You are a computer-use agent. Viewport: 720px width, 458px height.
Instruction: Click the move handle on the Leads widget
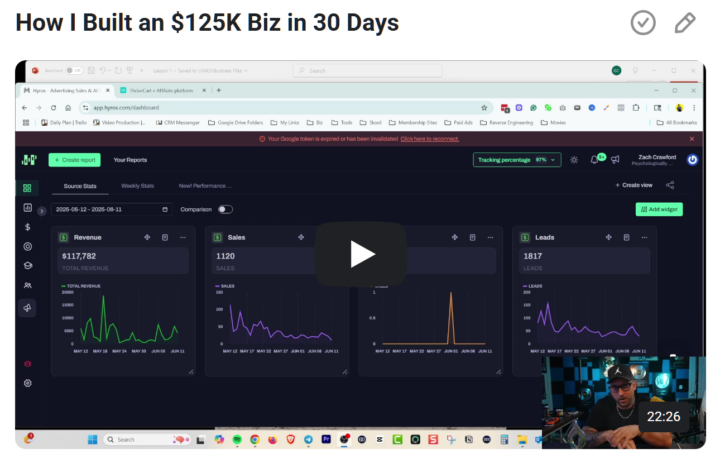pos(608,237)
